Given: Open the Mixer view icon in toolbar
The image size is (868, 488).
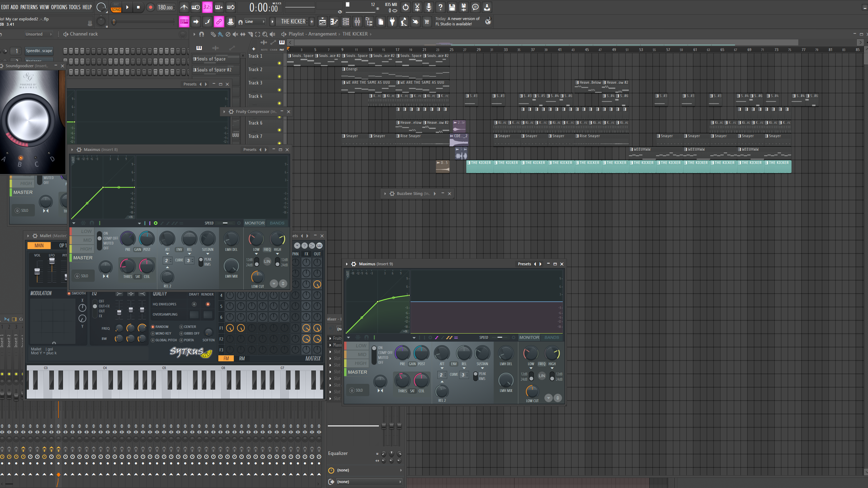Looking at the screenshot, I should [357, 22].
